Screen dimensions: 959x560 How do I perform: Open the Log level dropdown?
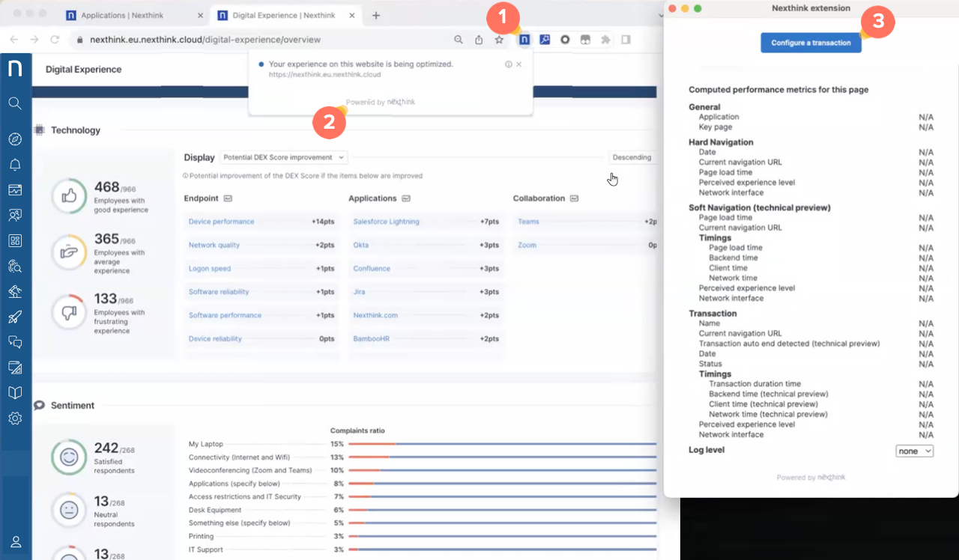coord(914,451)
